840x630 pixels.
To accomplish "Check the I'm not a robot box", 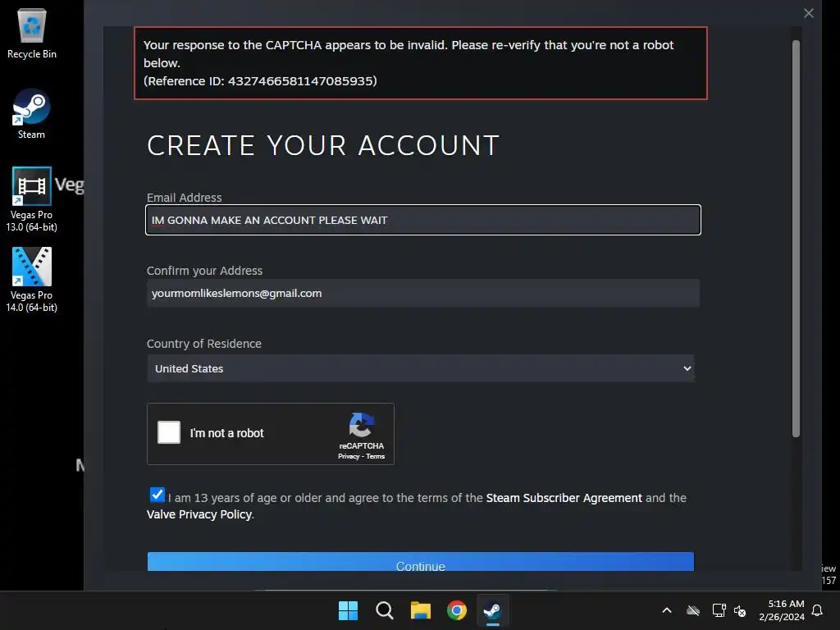I will (x=169, y=432).
